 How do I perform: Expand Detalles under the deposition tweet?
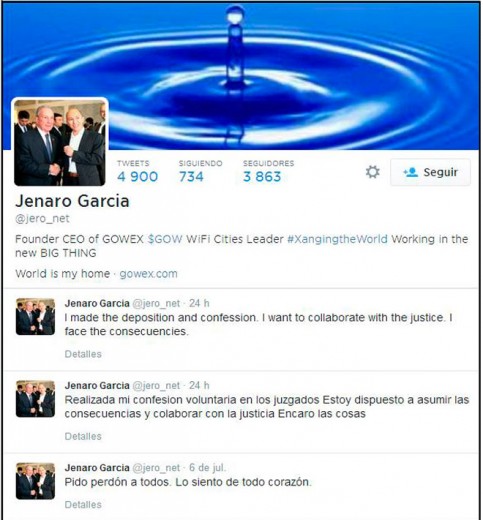point(83,354)
